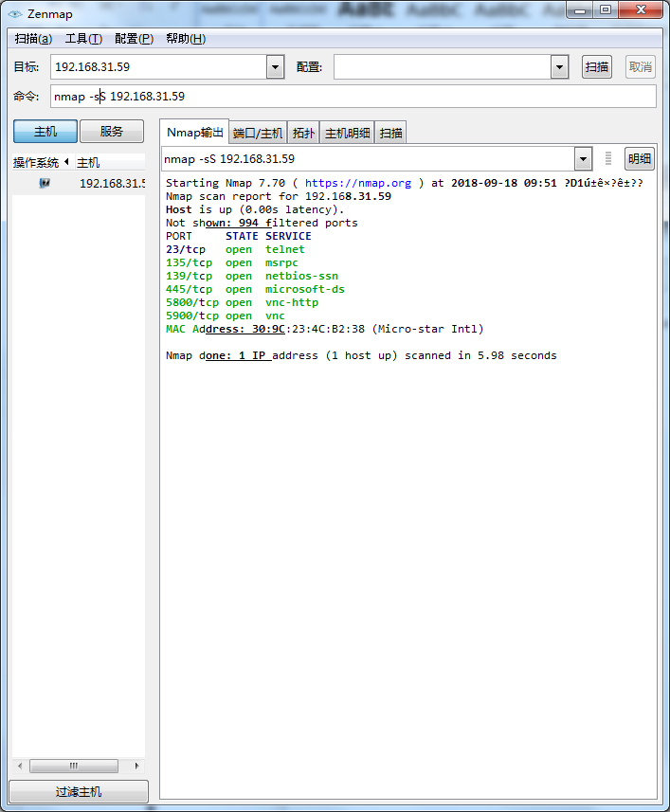The image size is (670, 812).
Task: Switch to the 拓扑 topology tab
Action: point(303,133)
